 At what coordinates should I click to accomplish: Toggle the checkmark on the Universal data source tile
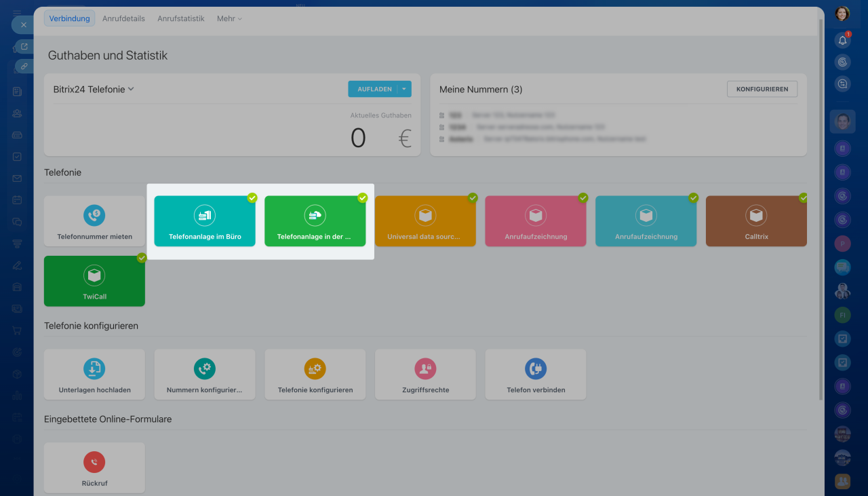point(473,198)
